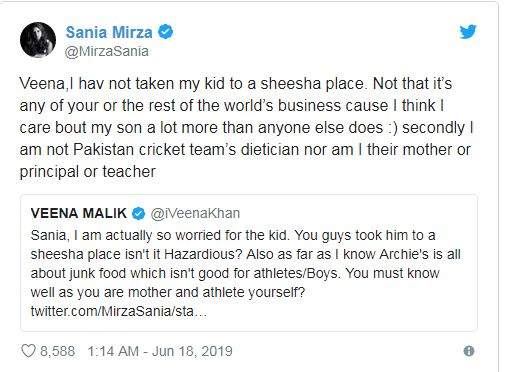Image resolution: width=523 pixels, height=372 pixels.
Task: Open the VEENA MALIK display name
Action: (x=79, y=213)
